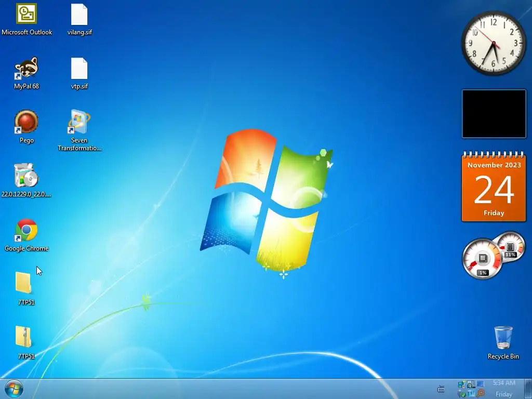Select the zipped 7TP51 archive

26,342
